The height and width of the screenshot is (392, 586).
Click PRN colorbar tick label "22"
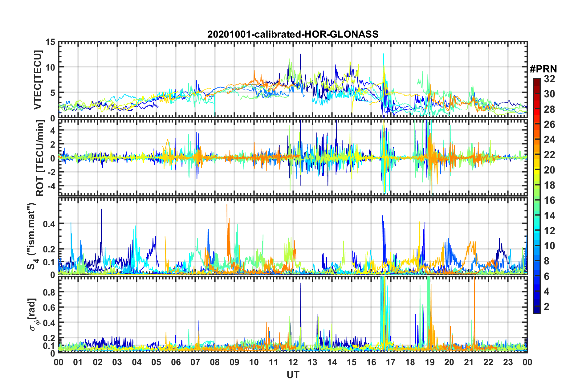pyautogui.click(x=549, y=155)
